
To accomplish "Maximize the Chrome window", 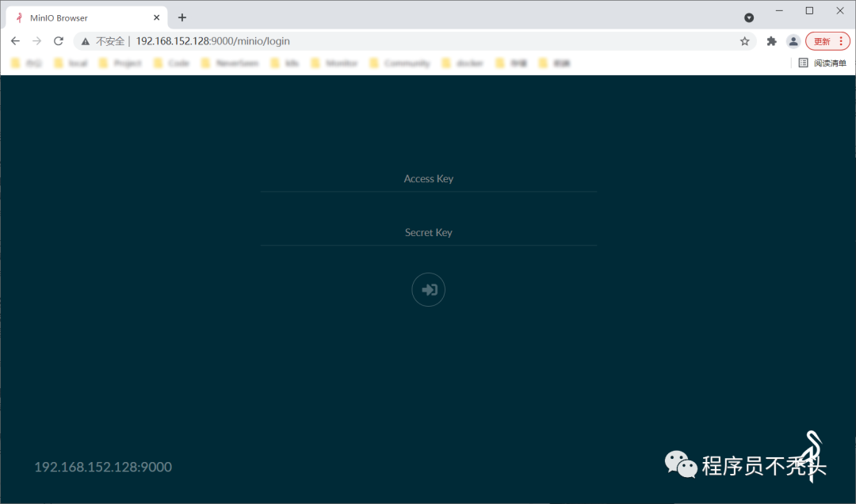I will (809, 10).
